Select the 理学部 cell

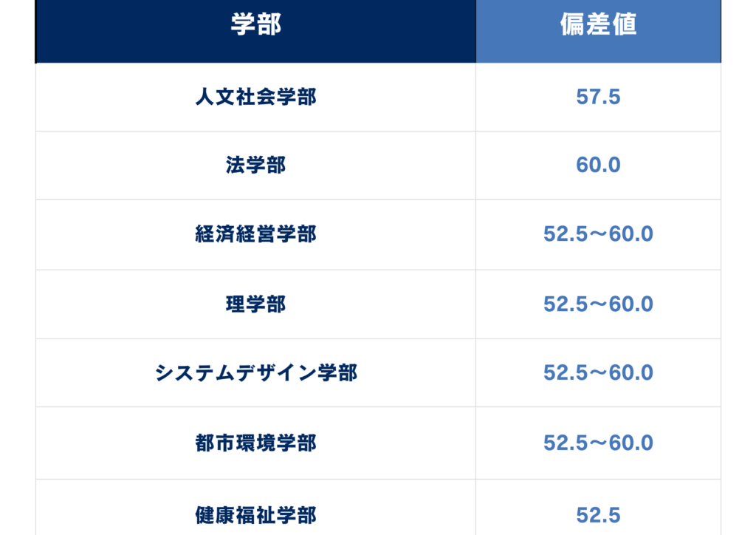click(255, 304)
